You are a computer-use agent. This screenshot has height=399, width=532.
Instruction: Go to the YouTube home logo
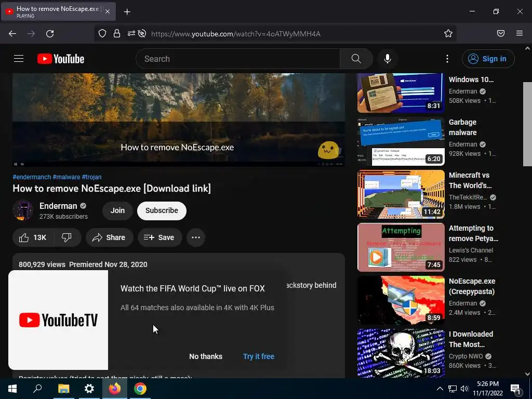click(61, 59)
